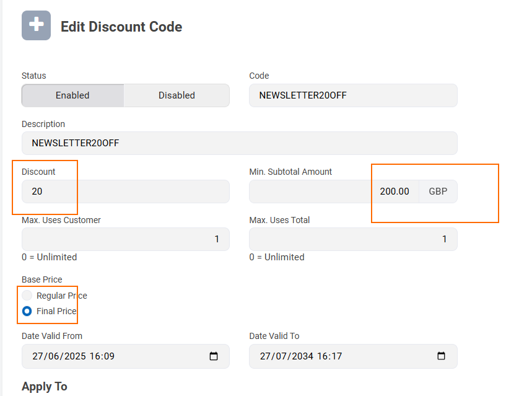This screenshot has height=396, width=532.
Task: Set status to Disabled
Action: click(x=177, y=95)
